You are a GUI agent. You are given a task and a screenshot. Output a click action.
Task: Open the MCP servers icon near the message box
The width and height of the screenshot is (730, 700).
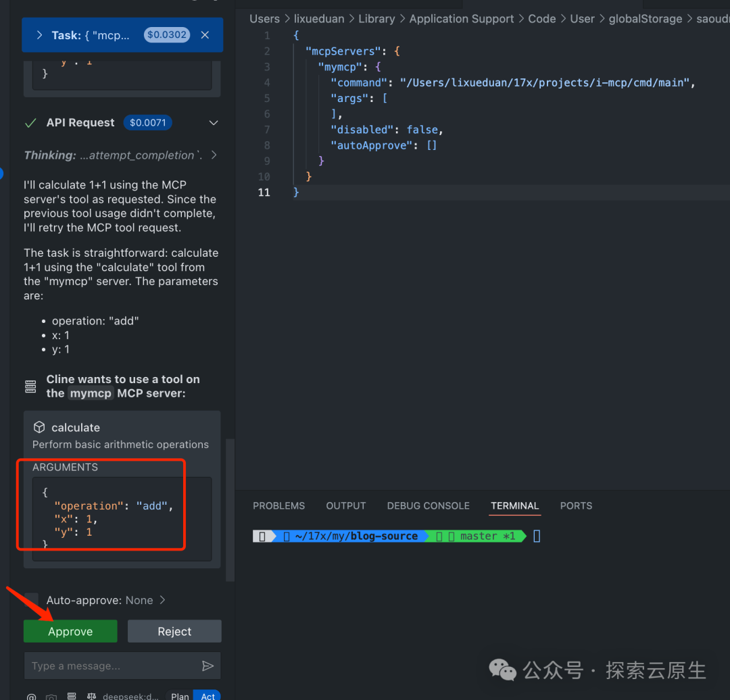tap(71, 696)
